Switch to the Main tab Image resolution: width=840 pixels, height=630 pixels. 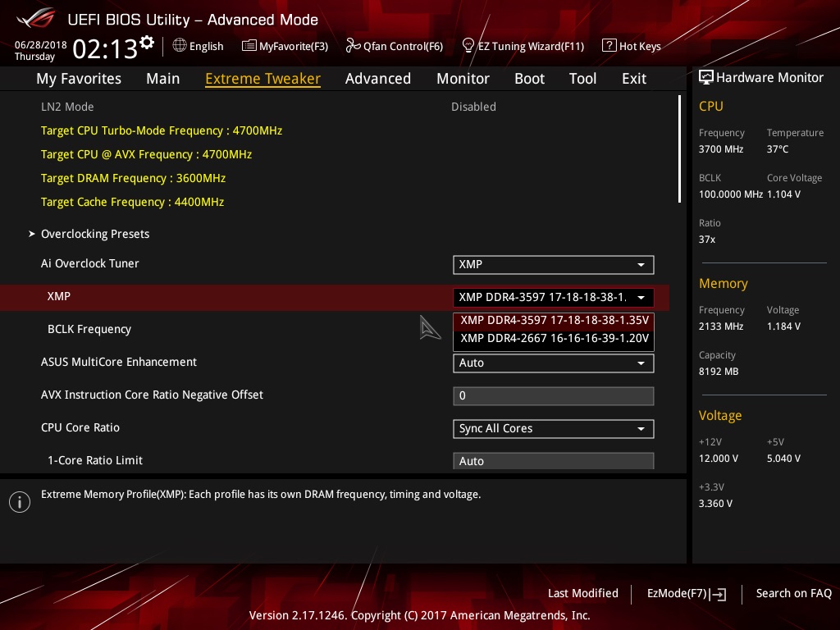coord(163,79)
